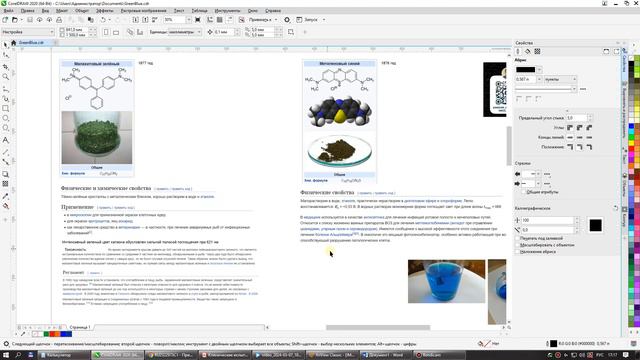Select the Rectangle tool
The image size is (640, 360).
tap(5, 109)
